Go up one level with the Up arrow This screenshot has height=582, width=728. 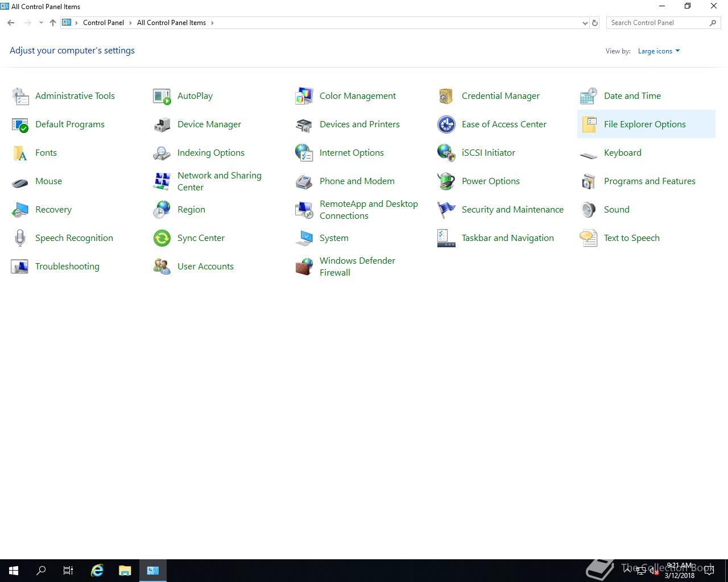53,23
